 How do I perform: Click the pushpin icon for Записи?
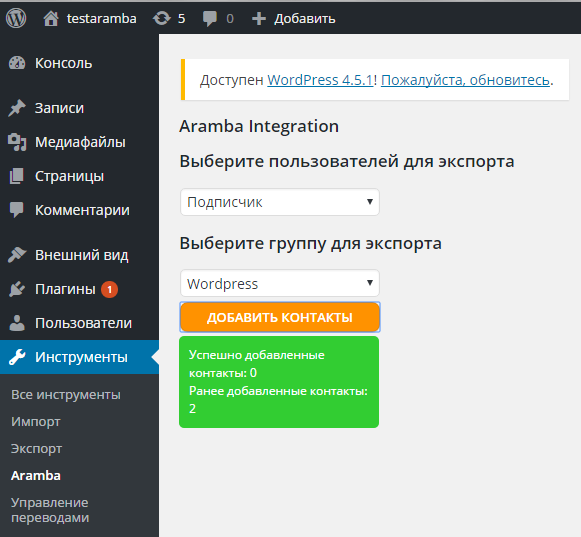[x=17, y=108]
